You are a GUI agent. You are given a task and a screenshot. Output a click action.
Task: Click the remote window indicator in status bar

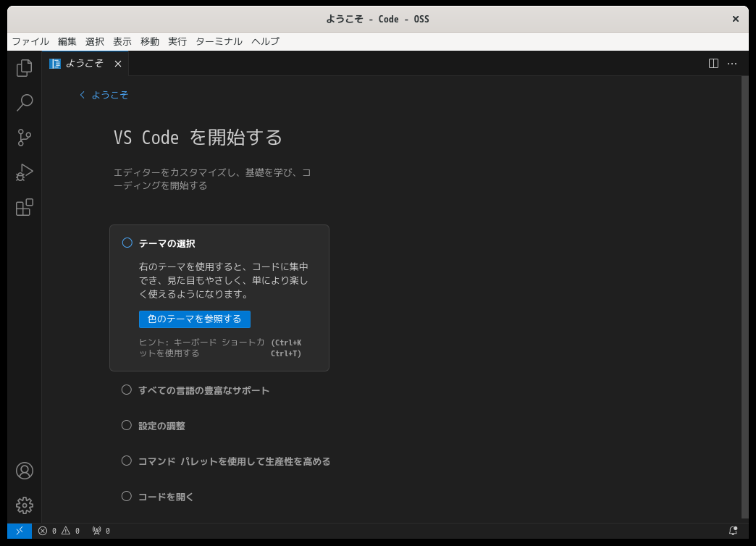pos(20,531)
